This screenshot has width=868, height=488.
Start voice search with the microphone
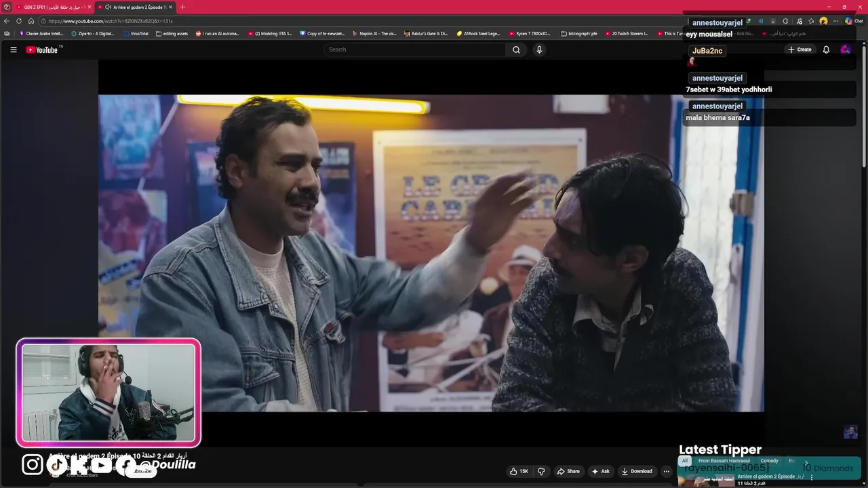tap(539, 49)
